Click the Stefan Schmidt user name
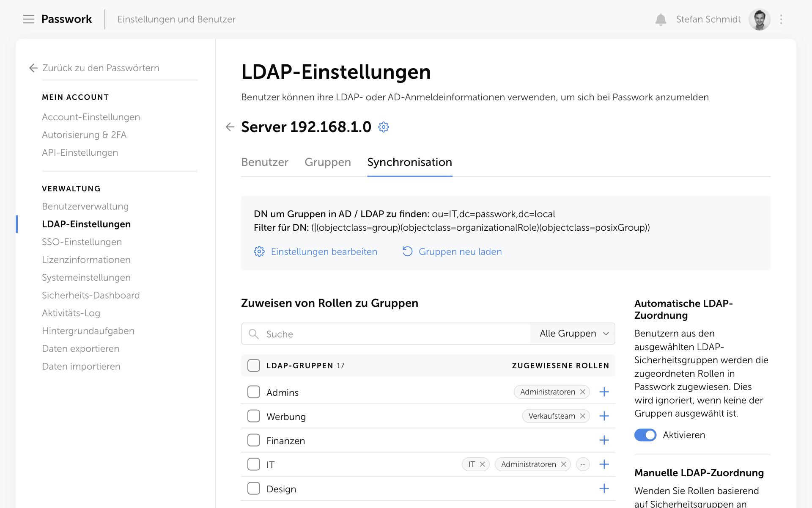Screen dimensions: 812x508 click(708, 19)
